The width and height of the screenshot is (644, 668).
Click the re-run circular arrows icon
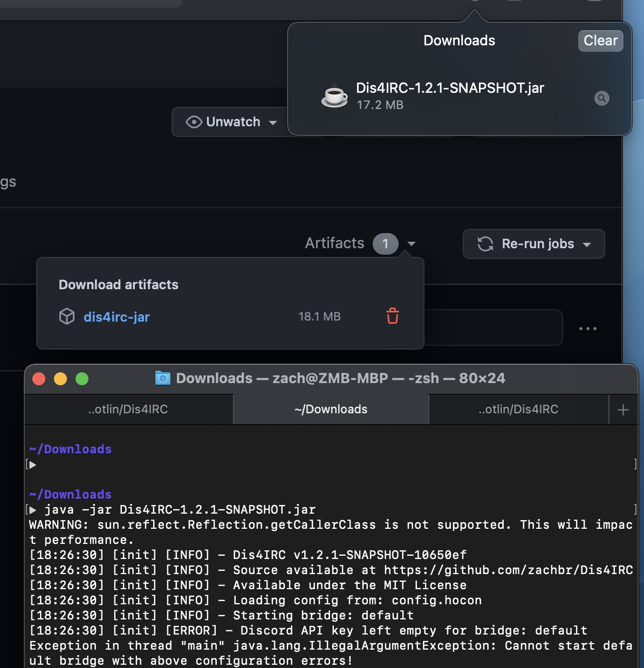pyautogui.click(x=485, y=244)
